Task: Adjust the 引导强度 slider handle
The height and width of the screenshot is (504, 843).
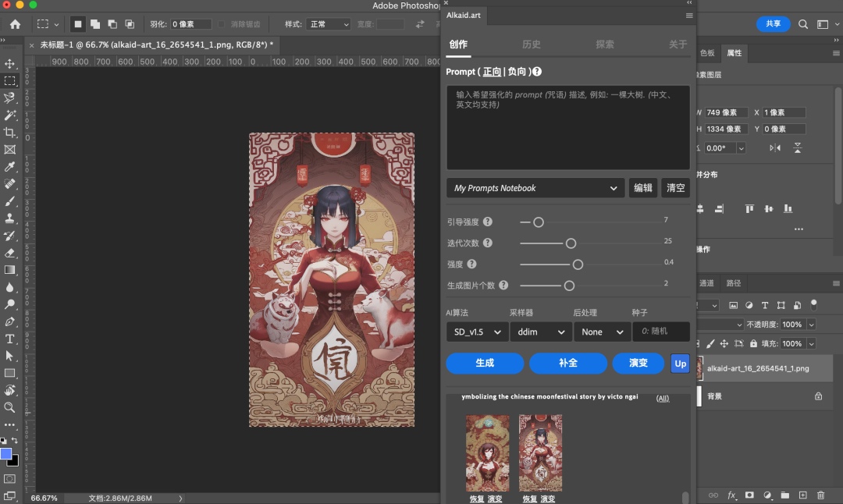Action: 538,222
